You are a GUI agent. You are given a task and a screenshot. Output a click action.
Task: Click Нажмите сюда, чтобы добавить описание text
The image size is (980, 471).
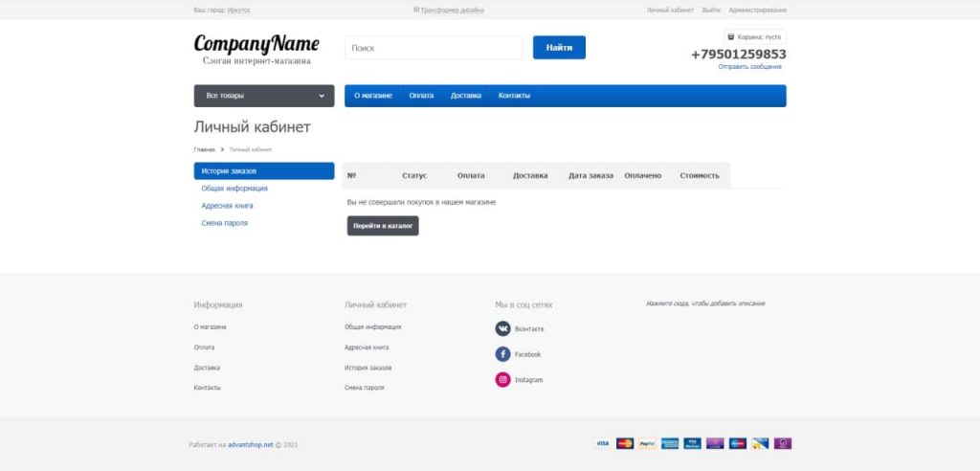[705, 303]
